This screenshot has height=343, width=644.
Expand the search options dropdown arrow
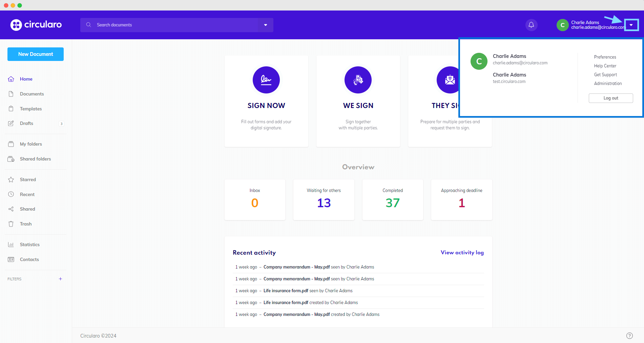(x=265, y=25)
